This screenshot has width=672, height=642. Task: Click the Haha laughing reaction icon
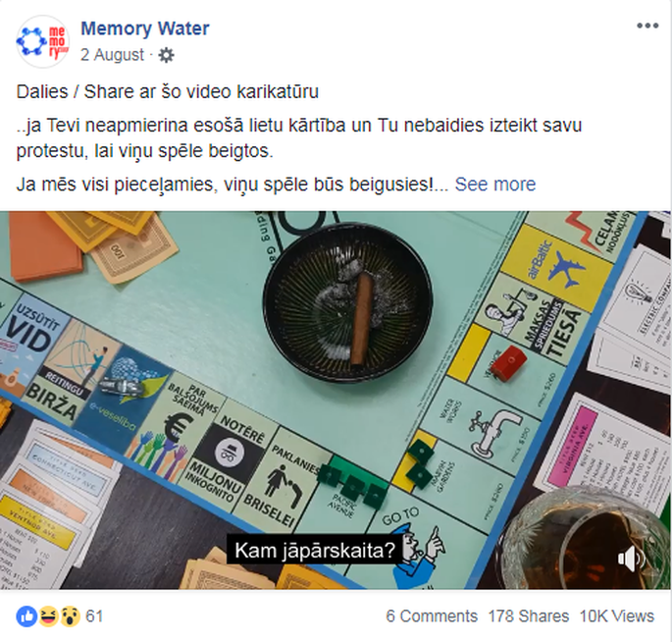pos(48,616)
